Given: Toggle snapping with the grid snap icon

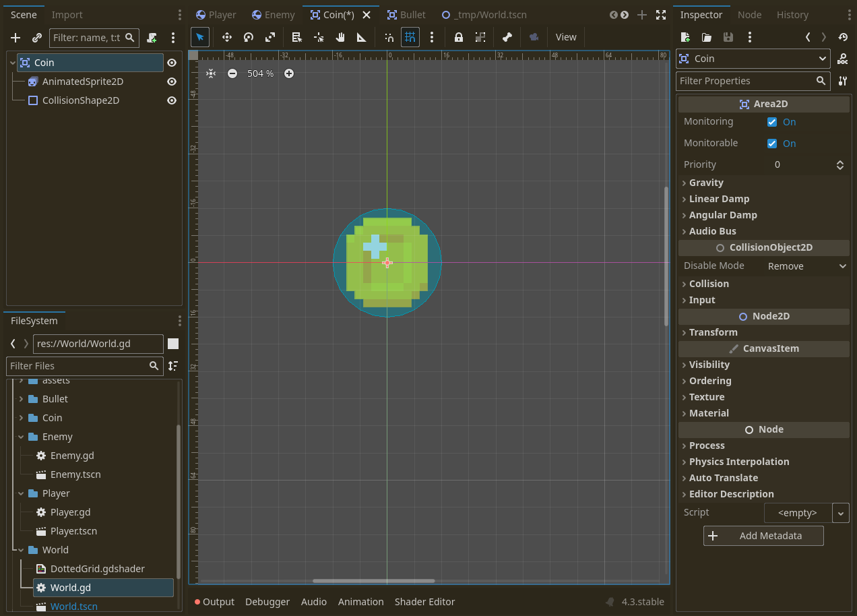Looking at the screenshot, I should [410, 37].
